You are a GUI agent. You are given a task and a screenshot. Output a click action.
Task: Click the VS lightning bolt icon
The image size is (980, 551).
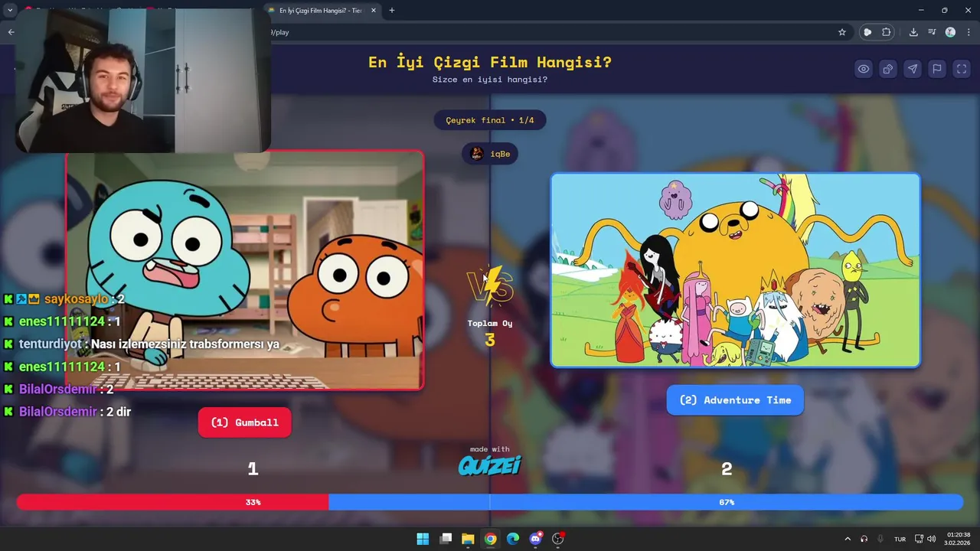[490, 285]
